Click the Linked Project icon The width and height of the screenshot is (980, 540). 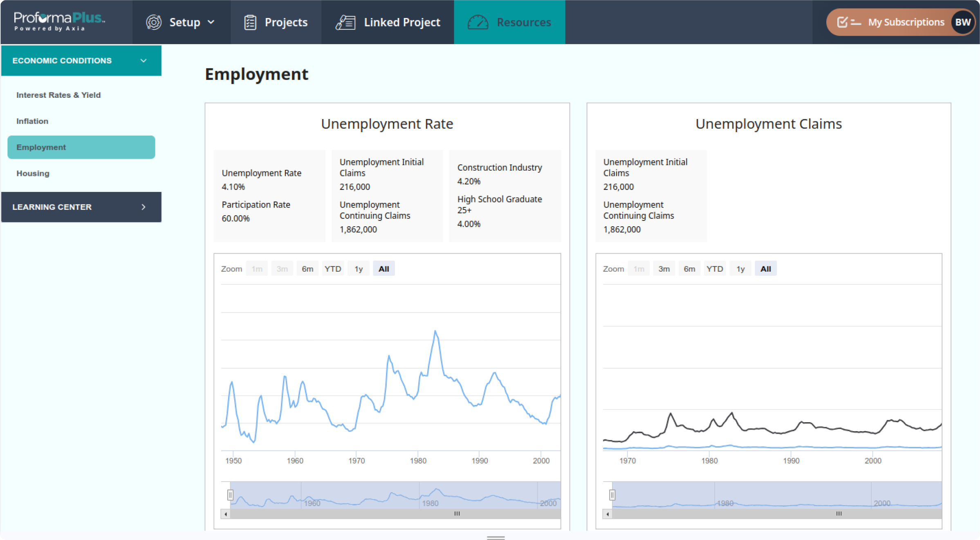pos(345,22)
